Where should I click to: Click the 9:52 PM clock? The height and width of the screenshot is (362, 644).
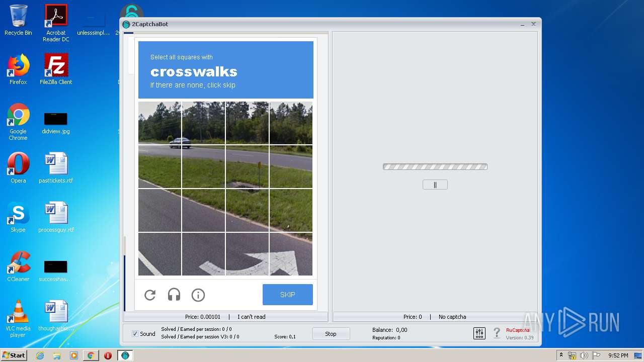pyautogui.click(x=618, y=355)
